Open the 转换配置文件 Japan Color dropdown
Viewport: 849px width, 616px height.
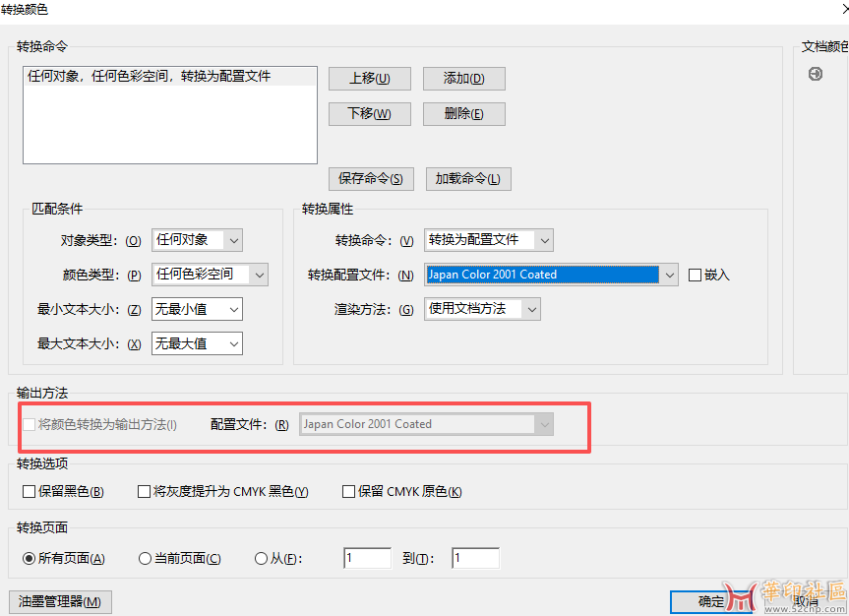(551, 275)
